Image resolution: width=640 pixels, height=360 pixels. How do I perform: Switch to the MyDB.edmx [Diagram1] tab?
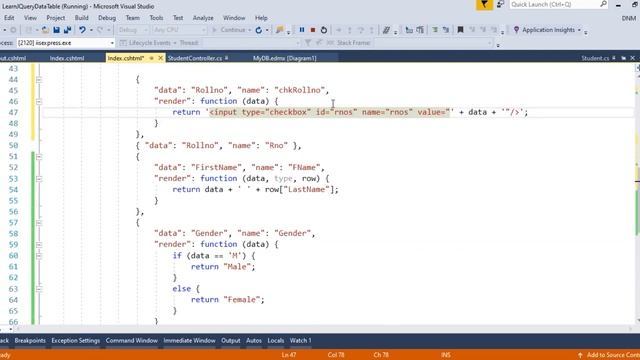(x=284, y=58)
